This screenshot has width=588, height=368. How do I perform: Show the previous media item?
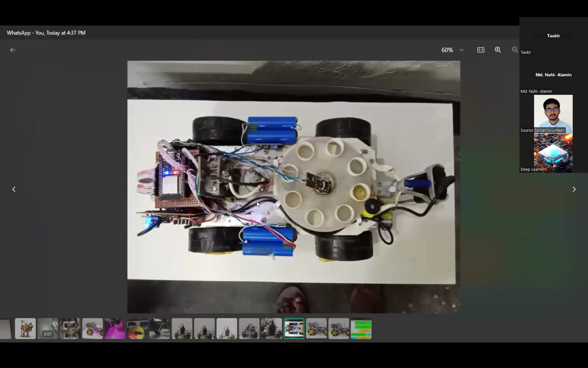click(x=14, y=189)
